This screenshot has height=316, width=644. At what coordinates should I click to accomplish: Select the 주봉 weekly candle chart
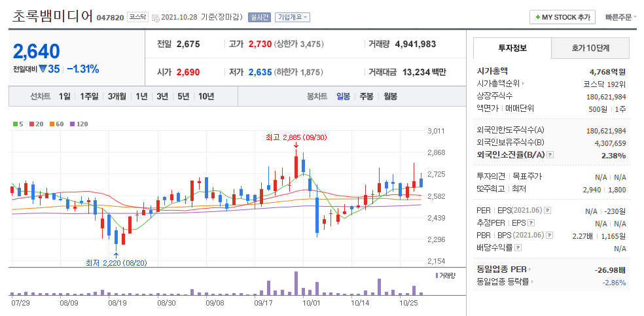(x=367, y=96)
